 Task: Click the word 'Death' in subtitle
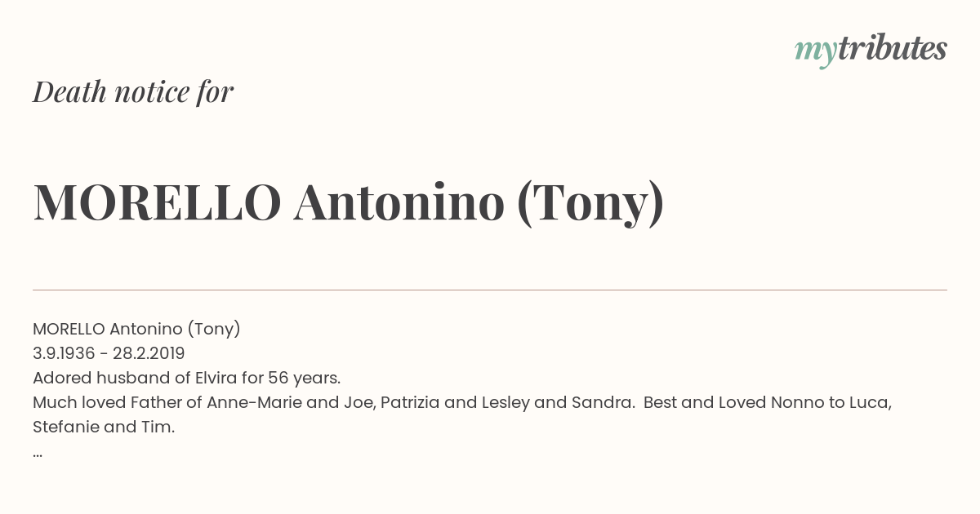[69, 92]
